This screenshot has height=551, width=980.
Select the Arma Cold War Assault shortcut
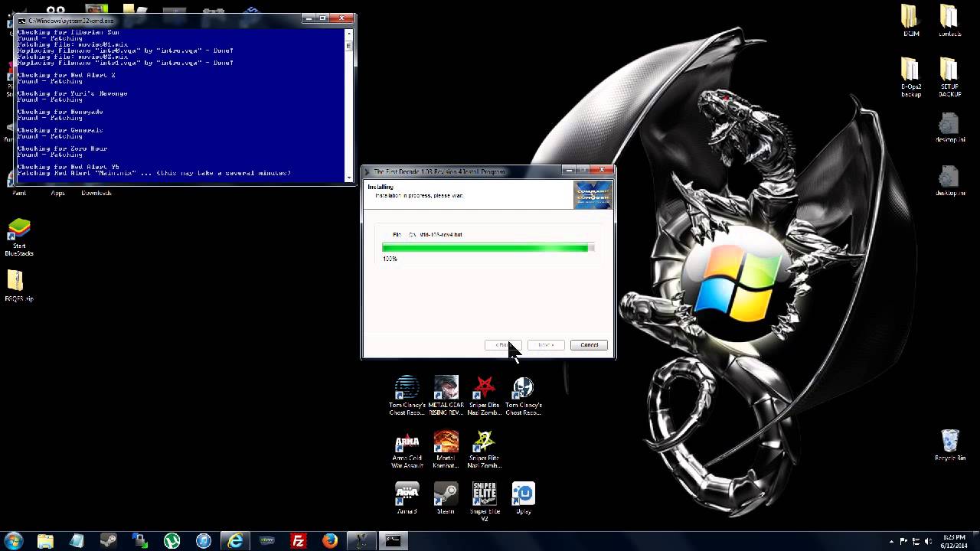click(x=407, y=450)
